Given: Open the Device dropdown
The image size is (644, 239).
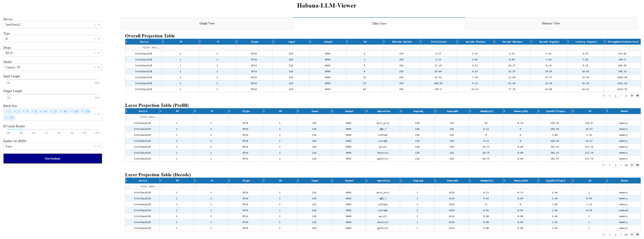Looking at the screenshot, I should pos(99,25).
